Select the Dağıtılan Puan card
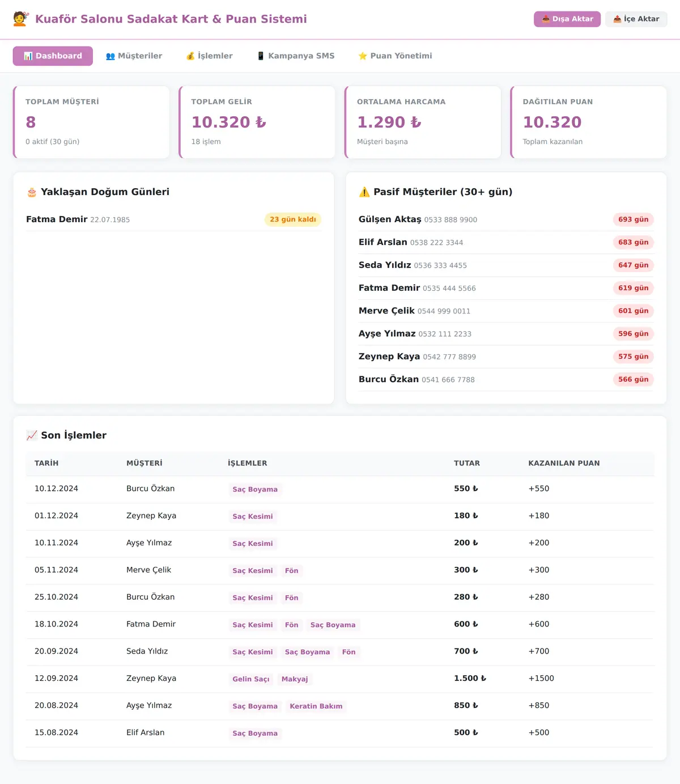The width and height of the screenshot is (680, 784). tap(588, 122)
